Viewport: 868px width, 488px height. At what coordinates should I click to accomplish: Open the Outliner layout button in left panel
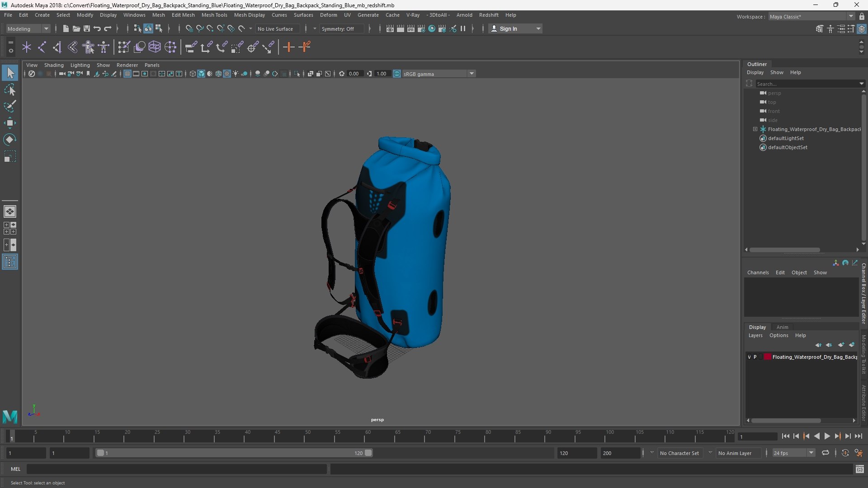point(10,262)
